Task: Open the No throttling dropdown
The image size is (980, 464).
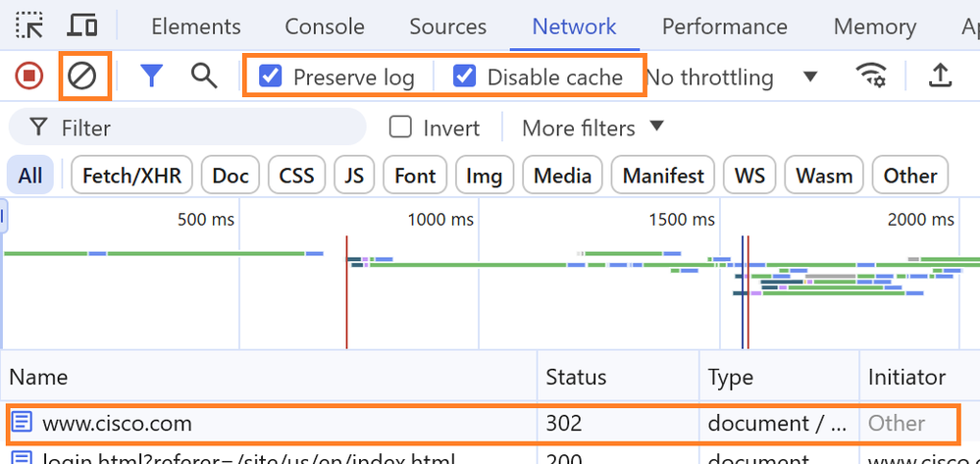Action: point(732,77)
